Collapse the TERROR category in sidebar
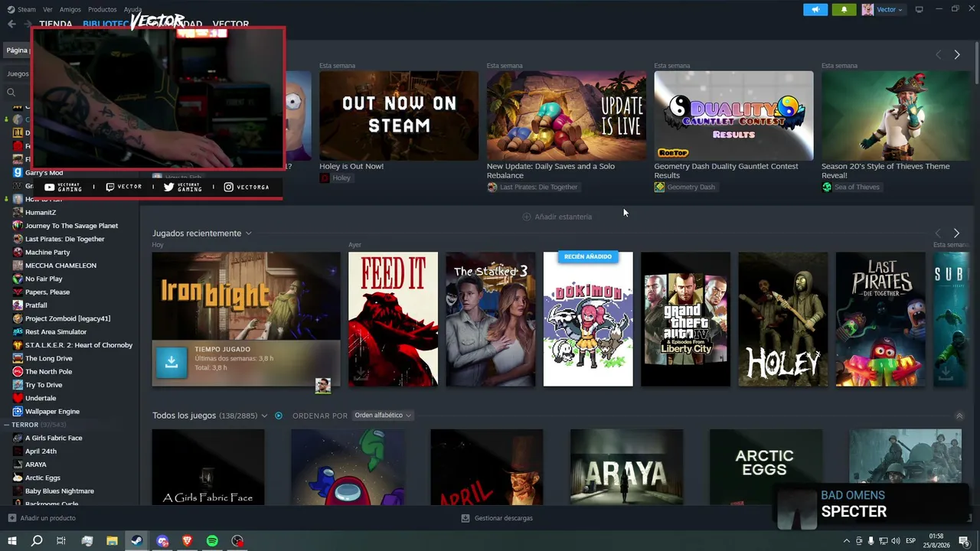The height and width of the screenshot is (551, 980). coord(6,425)
